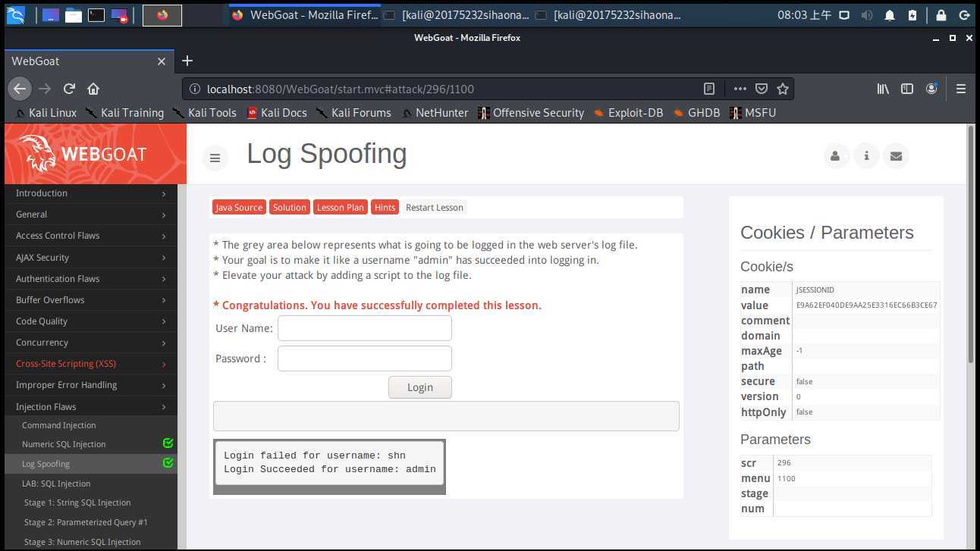Go back one page in Firefox

coord(20,89)
